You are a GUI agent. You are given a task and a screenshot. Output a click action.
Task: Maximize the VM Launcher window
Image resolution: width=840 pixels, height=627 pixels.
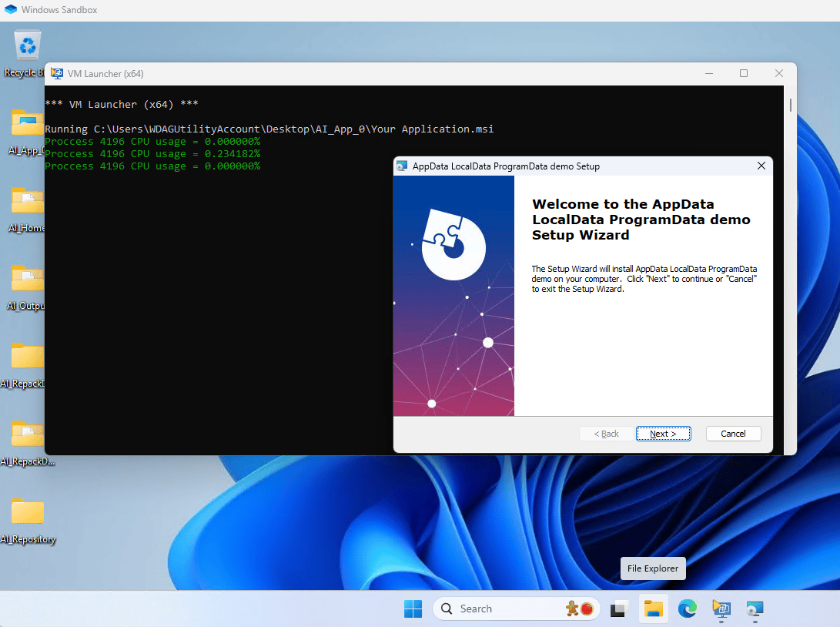(x=744, y=73)
